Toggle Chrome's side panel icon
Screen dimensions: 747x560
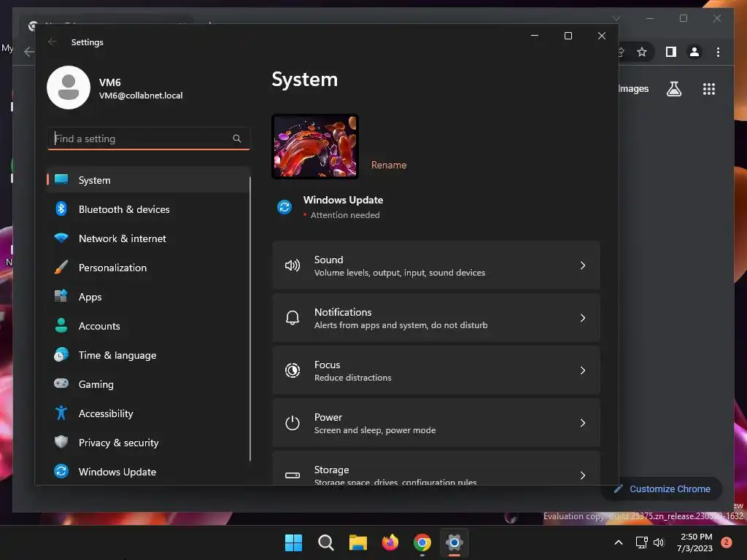[x=671, y=52]
